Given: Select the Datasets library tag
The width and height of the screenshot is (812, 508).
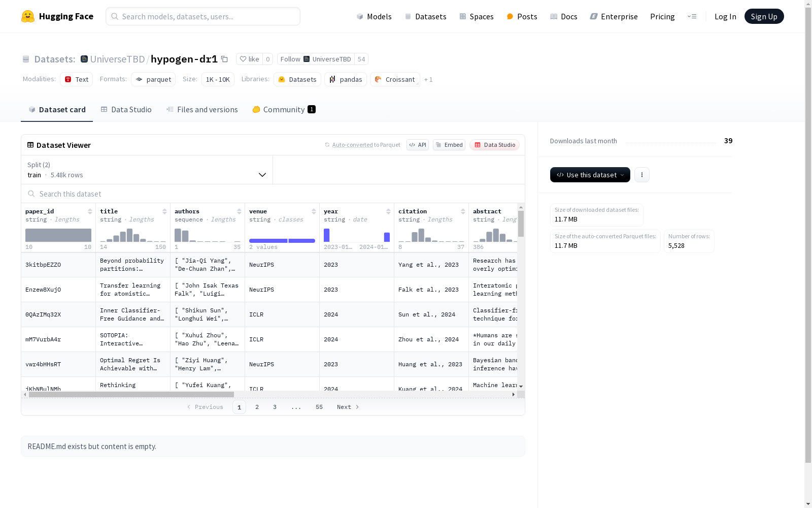Looking at the screenshot, I should (297, 79).
